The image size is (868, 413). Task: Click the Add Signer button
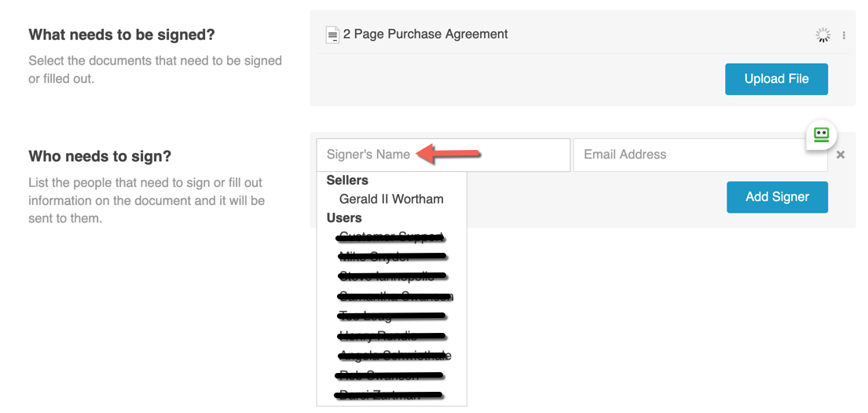pos(777,197)
